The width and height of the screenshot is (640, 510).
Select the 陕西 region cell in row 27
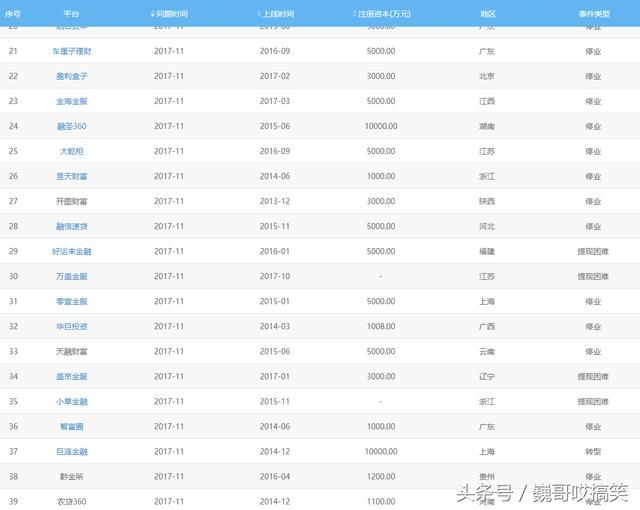[487, 201]
